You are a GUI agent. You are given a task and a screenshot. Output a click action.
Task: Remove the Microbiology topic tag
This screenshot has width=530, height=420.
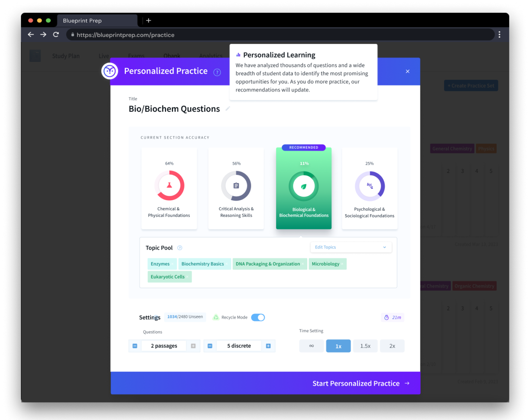[x=343, y=264]
